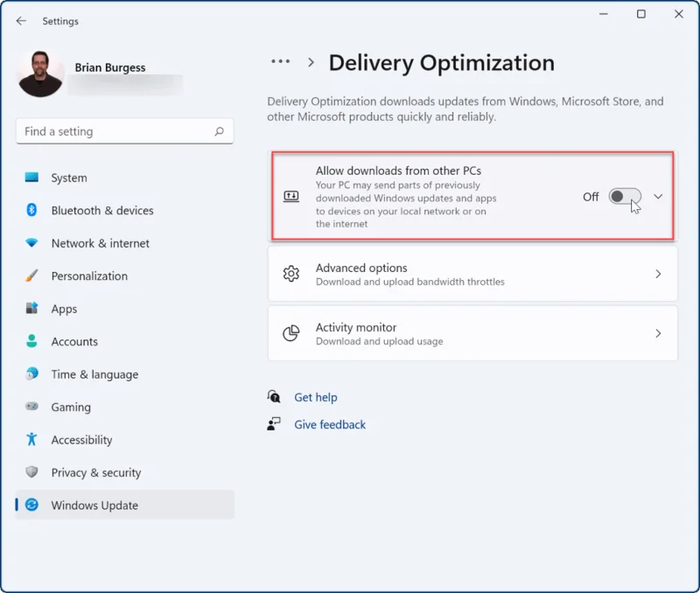Click the Apps icon in sidebar
This screenshot has height=593, width=700.
[31, 308]
